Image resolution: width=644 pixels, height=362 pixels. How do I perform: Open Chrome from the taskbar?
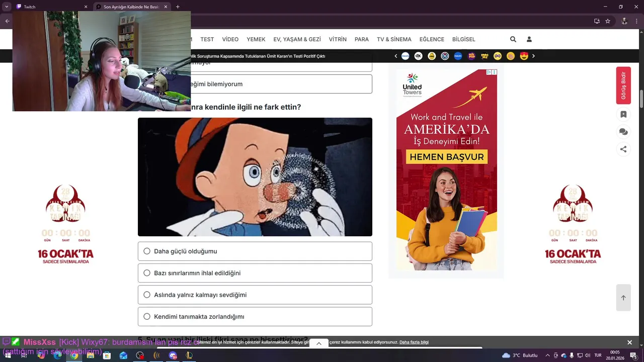pos(74,355)
